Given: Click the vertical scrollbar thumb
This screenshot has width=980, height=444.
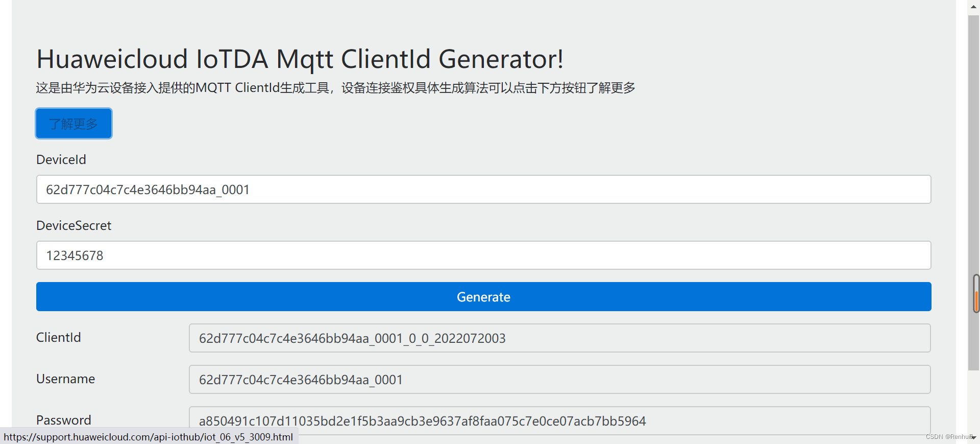Looking at the screenshot, I should (x=973, y=193).
